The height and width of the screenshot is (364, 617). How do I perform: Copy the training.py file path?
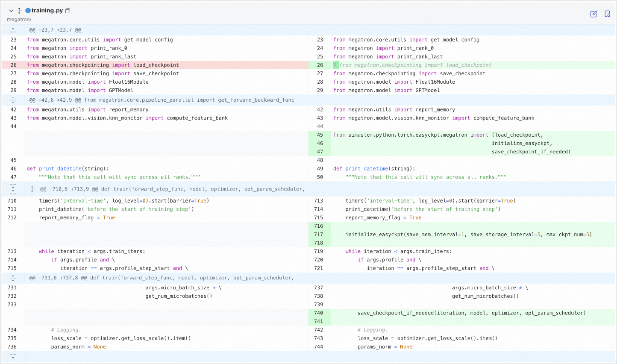tap(68, 11)
